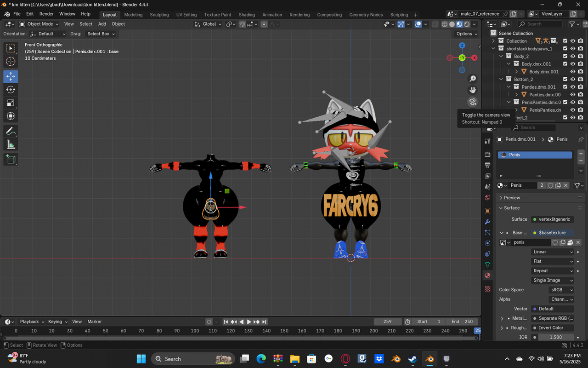Toggle proportional editing in header

click(264, 24)
